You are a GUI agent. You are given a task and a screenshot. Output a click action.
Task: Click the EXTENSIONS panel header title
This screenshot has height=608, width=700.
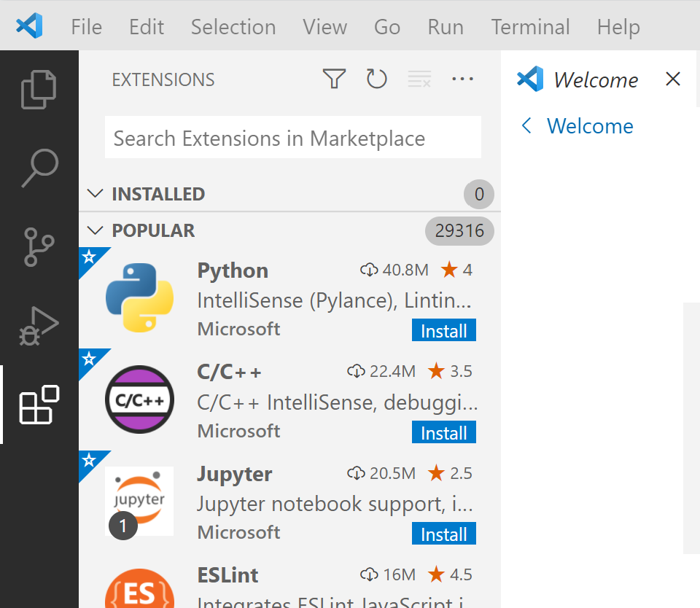(x=163, y=80)
